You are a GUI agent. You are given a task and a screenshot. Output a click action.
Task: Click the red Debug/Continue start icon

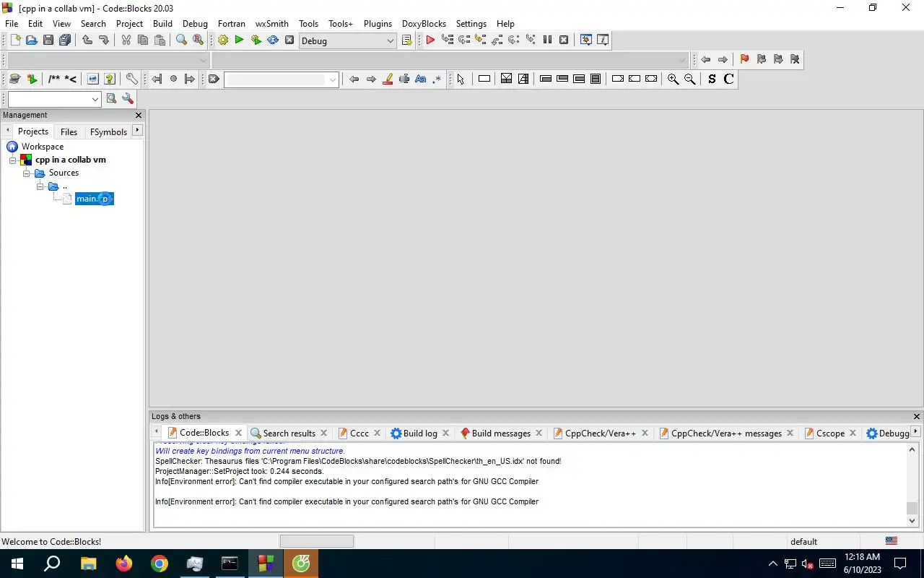[430, 40]
